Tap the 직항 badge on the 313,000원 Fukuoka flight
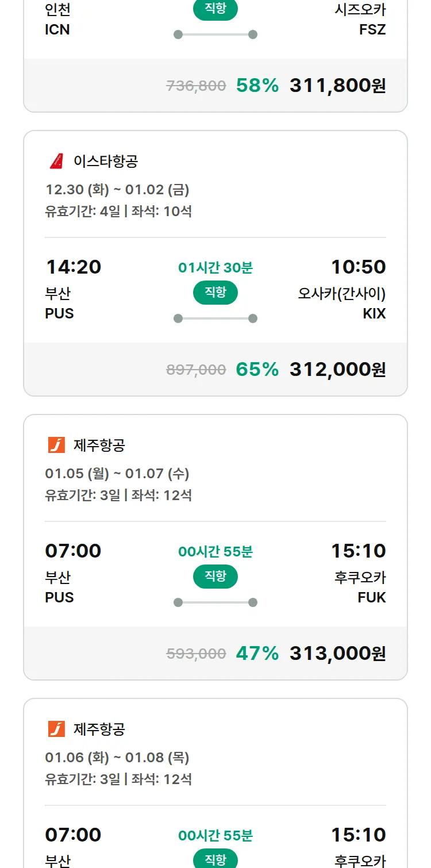 click(215, 577)
